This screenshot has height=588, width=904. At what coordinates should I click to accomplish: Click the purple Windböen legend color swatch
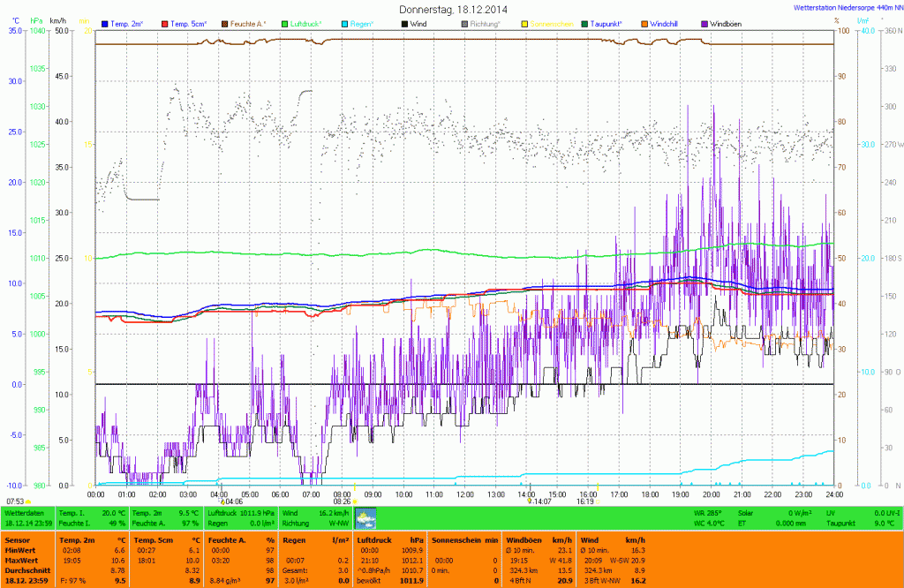click(x=704, y=23)
